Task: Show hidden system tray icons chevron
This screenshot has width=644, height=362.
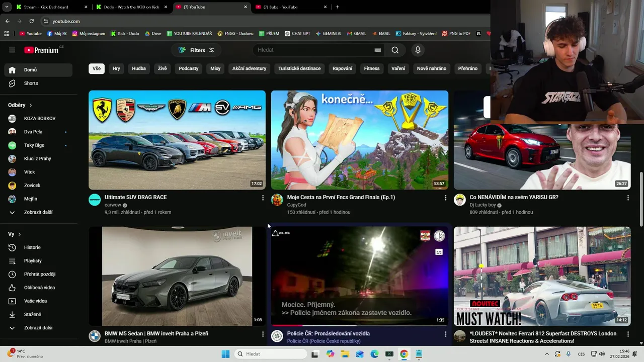Action: click(547, 354)
